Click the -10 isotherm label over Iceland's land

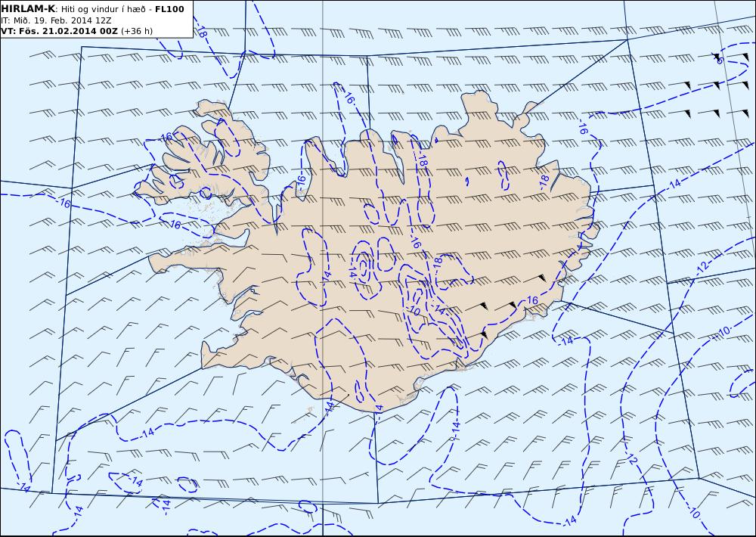414,310
